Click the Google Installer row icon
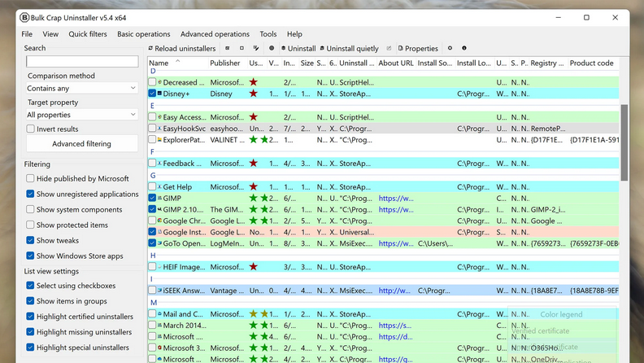 (x=159, y=232)
